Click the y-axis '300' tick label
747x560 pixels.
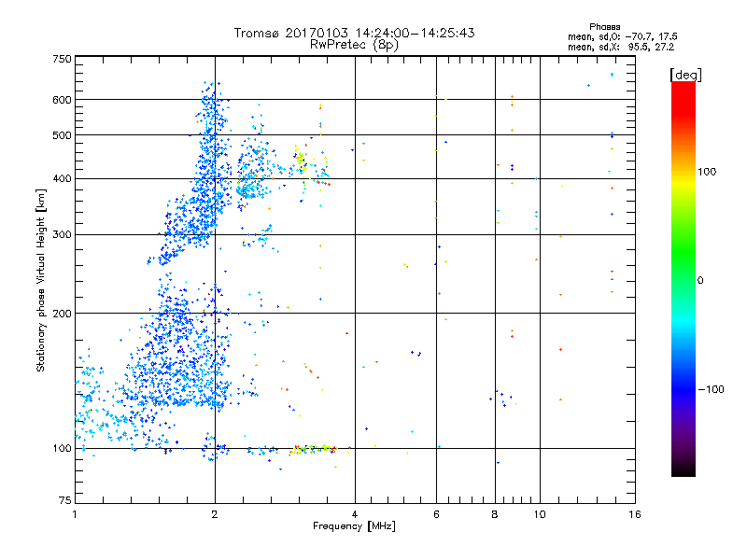click(63, 235)
